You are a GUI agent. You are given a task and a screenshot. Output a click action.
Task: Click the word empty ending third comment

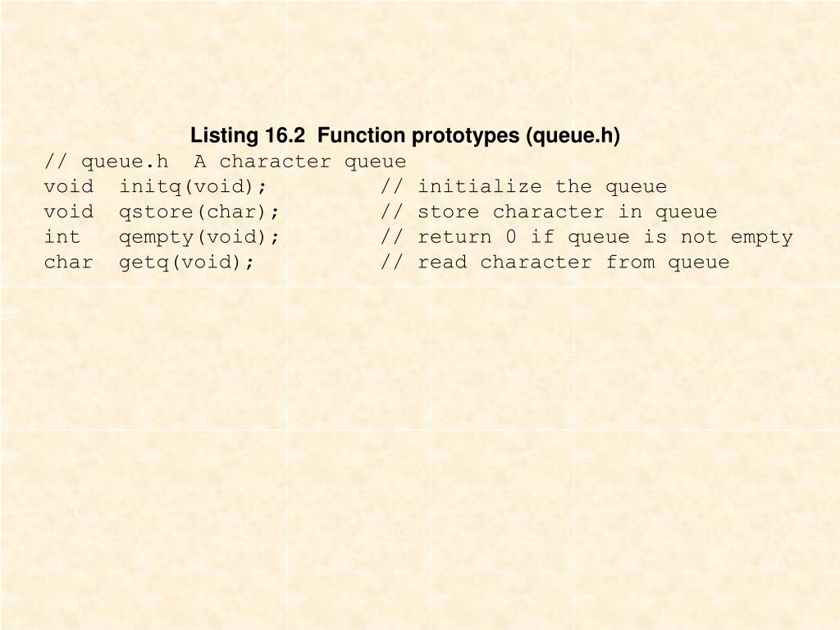pyautogui.click(x=761, y=237)
